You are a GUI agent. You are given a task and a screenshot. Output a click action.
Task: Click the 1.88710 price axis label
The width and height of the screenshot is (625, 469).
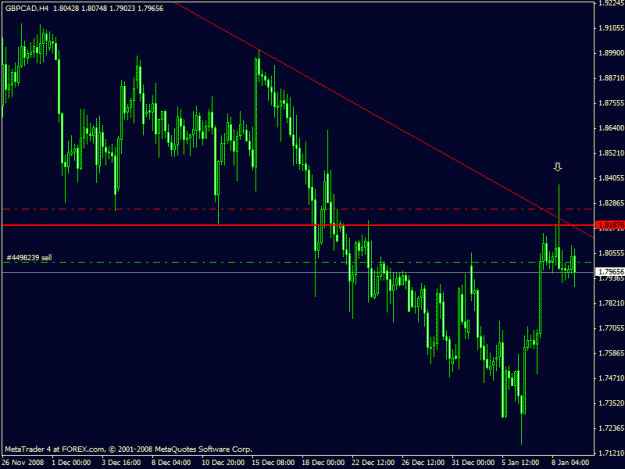[x=611, y=78]
